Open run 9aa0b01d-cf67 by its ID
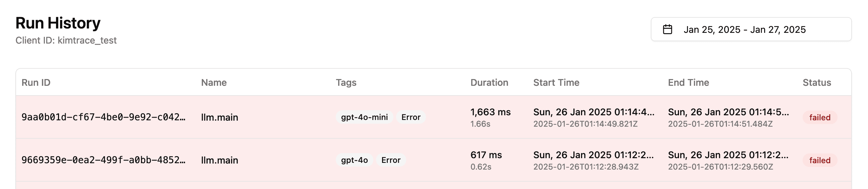Screen dimensions: 868x189 pos(104,117)
